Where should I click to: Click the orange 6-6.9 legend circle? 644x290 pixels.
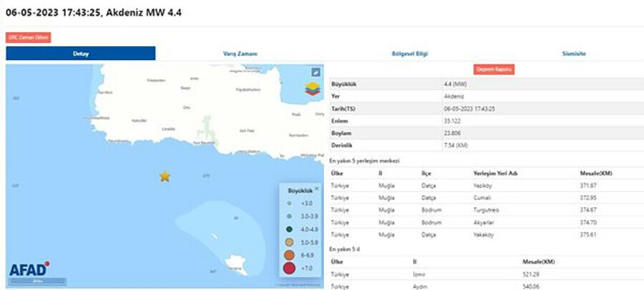pos(291,253)
